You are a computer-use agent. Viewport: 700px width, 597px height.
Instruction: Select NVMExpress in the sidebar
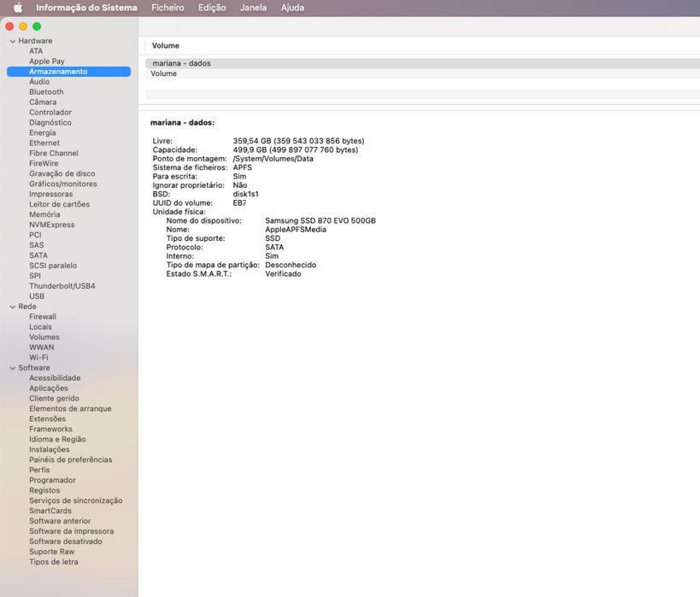pos(52,225)
